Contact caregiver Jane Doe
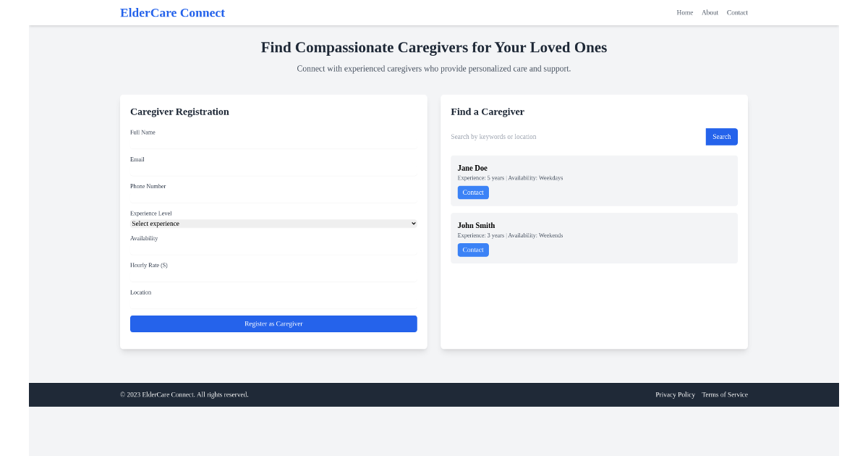Viewport: 868px width, 456px height. click(472, 192)
